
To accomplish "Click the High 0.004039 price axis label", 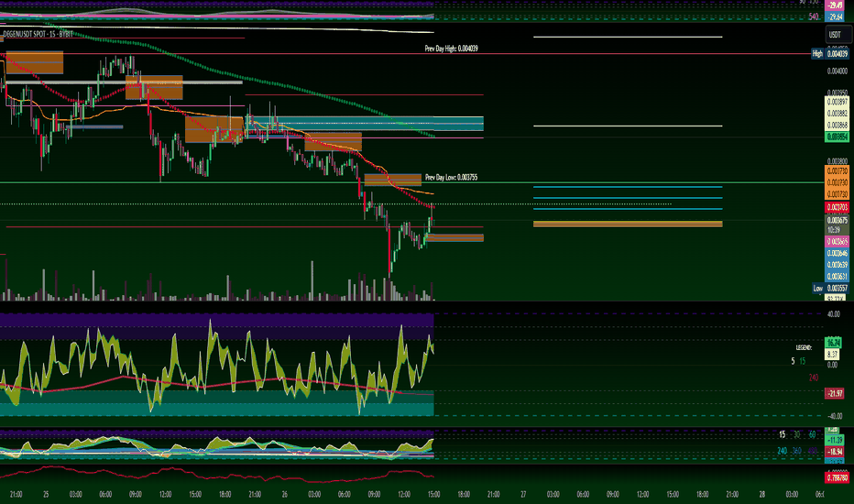I will [829, 53].
